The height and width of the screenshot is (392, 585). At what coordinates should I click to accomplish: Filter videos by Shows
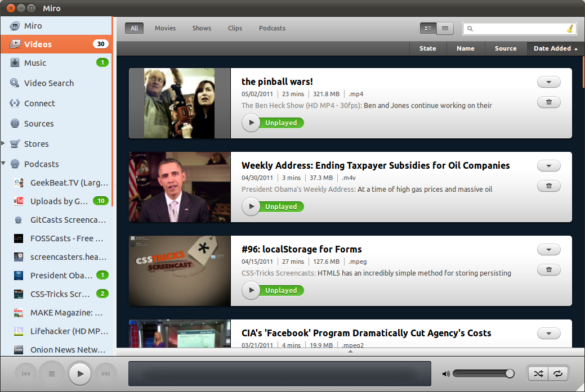pos(202,28)
